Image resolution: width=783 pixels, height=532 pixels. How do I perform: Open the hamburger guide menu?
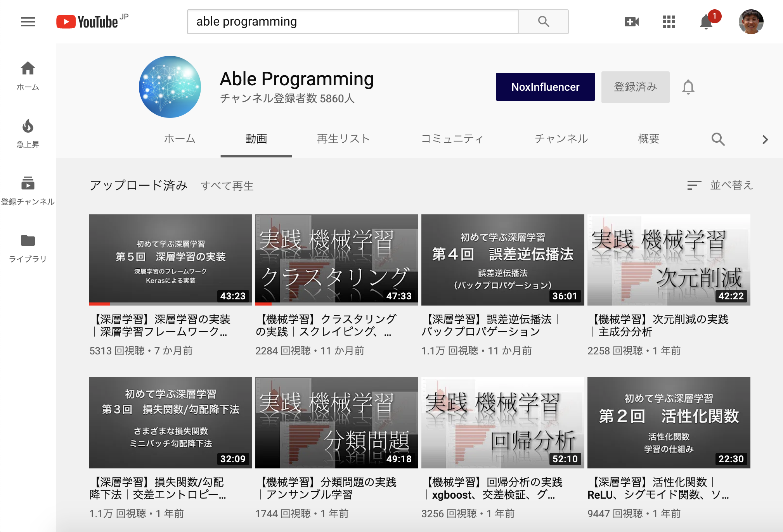(28, 22)
